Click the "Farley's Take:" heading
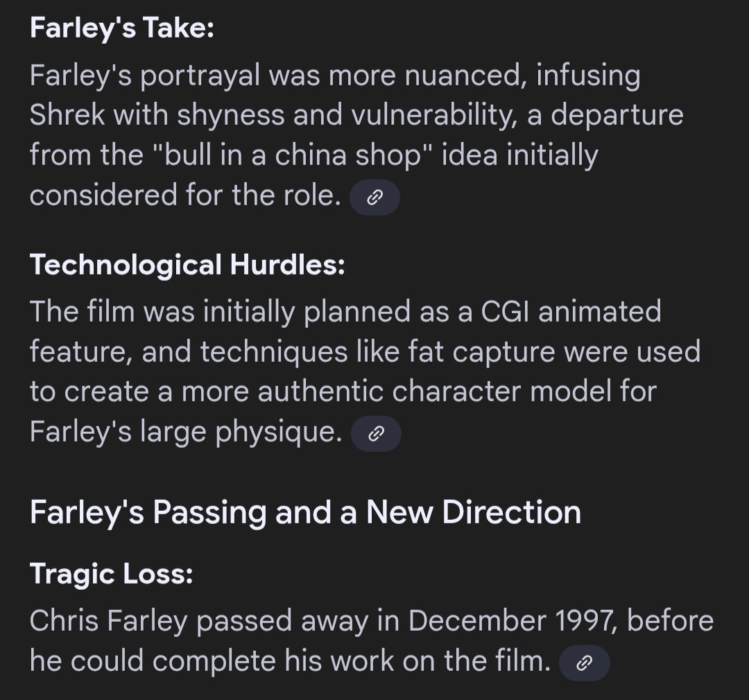The height and width of the screenshot is (700, 749). click(122, 27)
